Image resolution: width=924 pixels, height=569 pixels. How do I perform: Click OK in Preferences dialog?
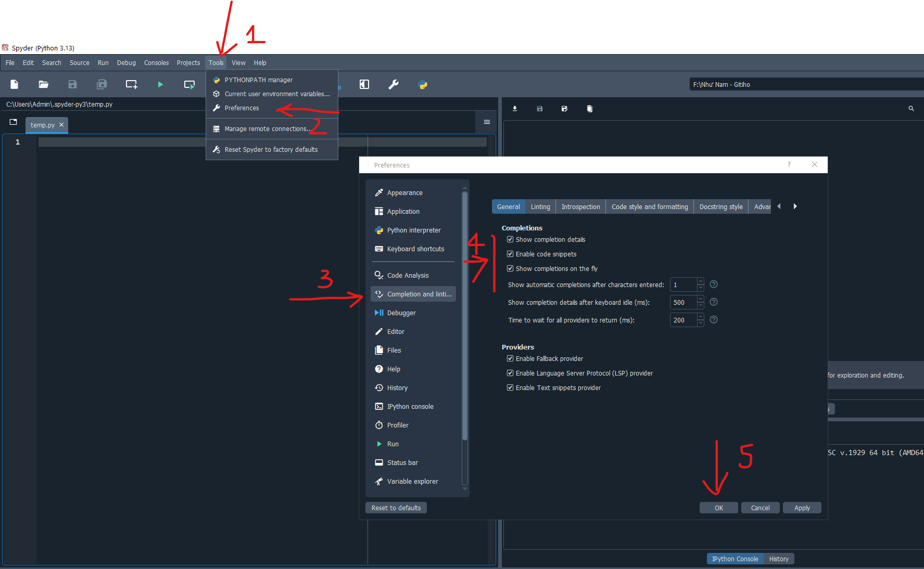point(719,508)
